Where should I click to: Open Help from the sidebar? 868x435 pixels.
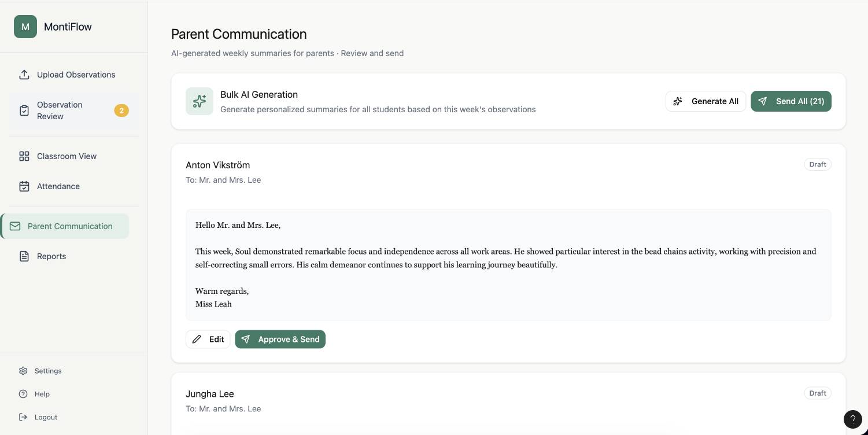click(x=42, y=393)
